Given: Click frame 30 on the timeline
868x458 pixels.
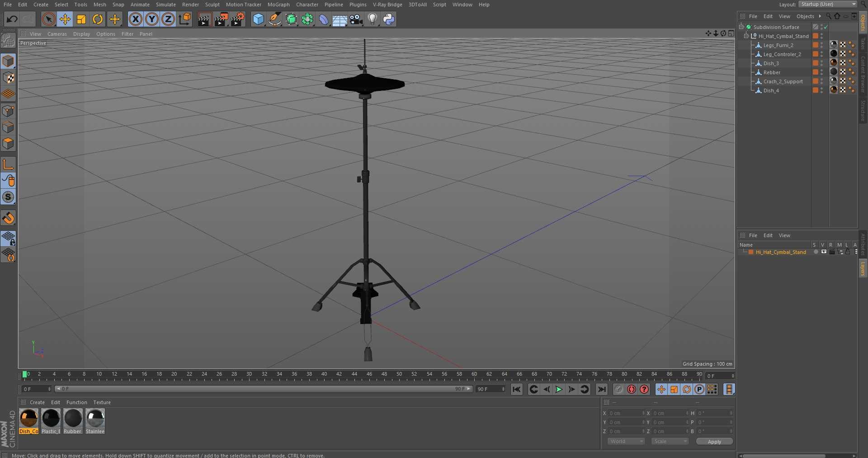Looking at the screenshot, I should (x=249, y=375).
